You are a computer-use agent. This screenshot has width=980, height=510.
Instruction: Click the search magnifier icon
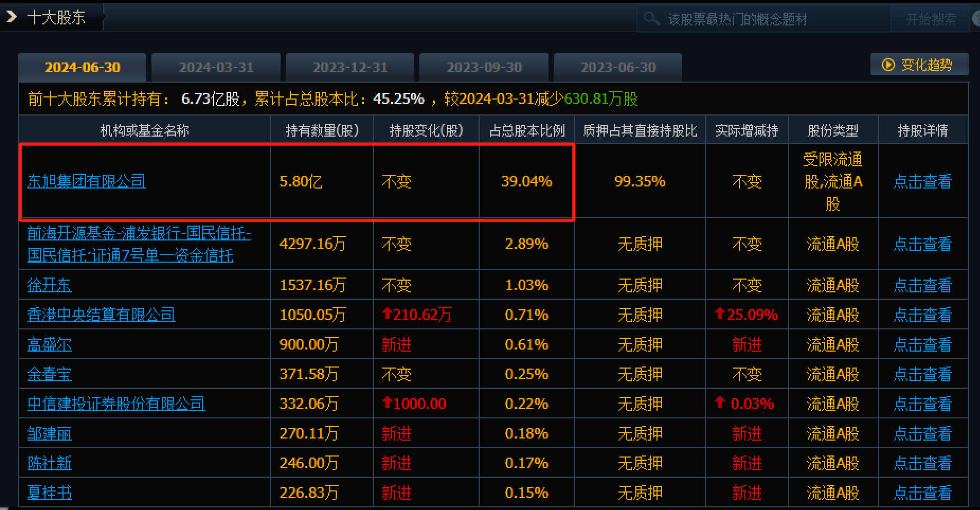click(651, 19)
